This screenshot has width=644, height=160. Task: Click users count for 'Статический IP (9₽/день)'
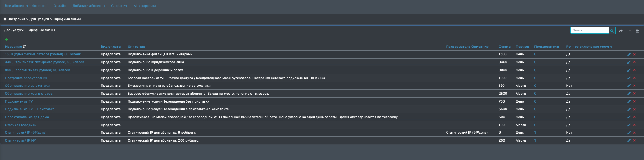[x=535, y=133]
